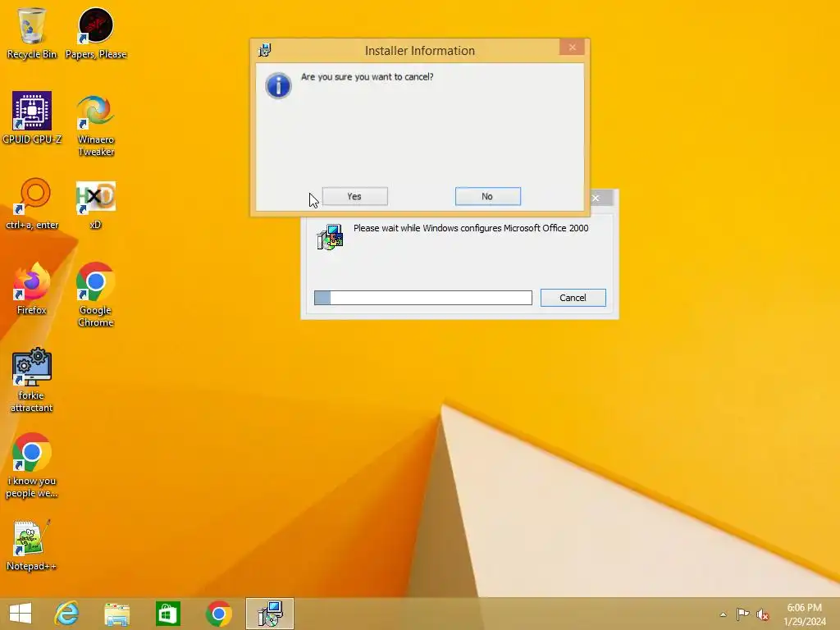Select the CPUID CPU-Z desktop shortcut
The width and height of the screenshot is (840, 630).
tap(32, 118)
